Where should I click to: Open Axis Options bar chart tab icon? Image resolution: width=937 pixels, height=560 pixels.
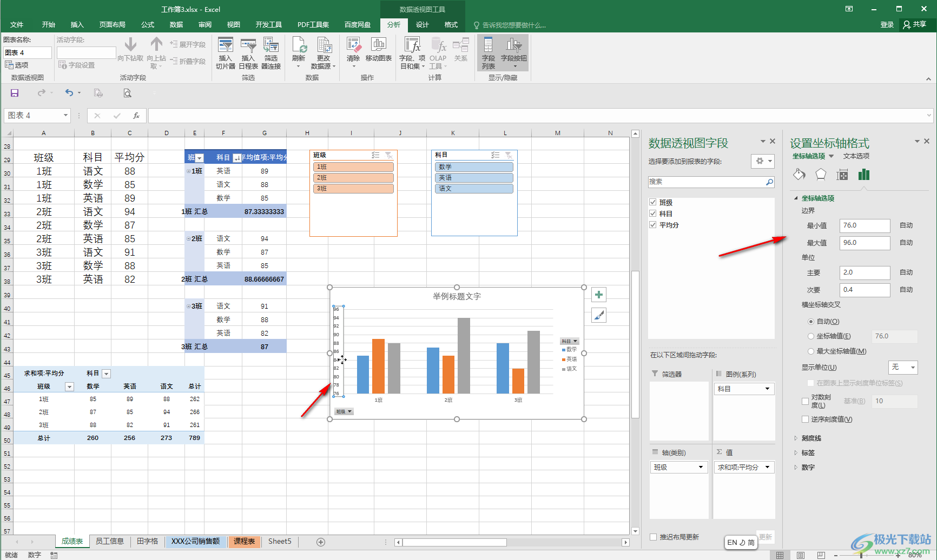(864, 174)
